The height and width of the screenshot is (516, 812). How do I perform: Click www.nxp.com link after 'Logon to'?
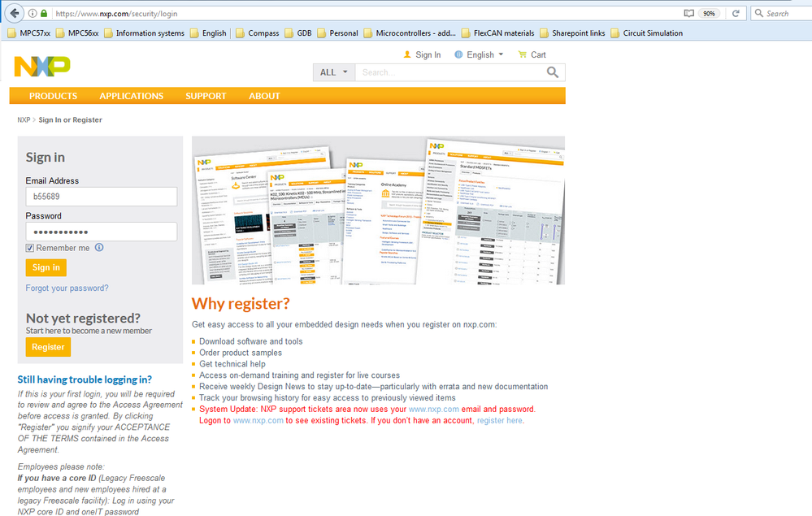[x=258, y=421]
